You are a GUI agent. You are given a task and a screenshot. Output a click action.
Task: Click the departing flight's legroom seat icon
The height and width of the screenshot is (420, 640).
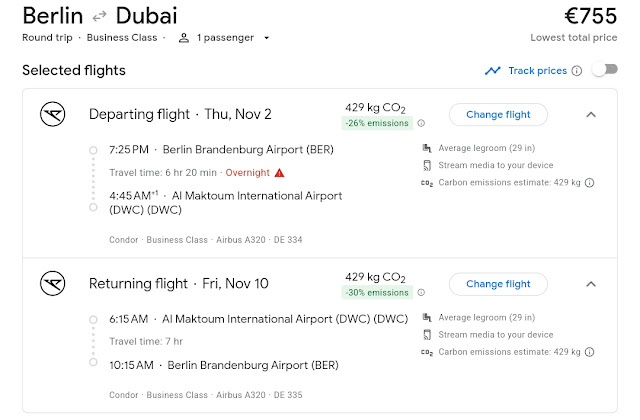coord(427,149)
